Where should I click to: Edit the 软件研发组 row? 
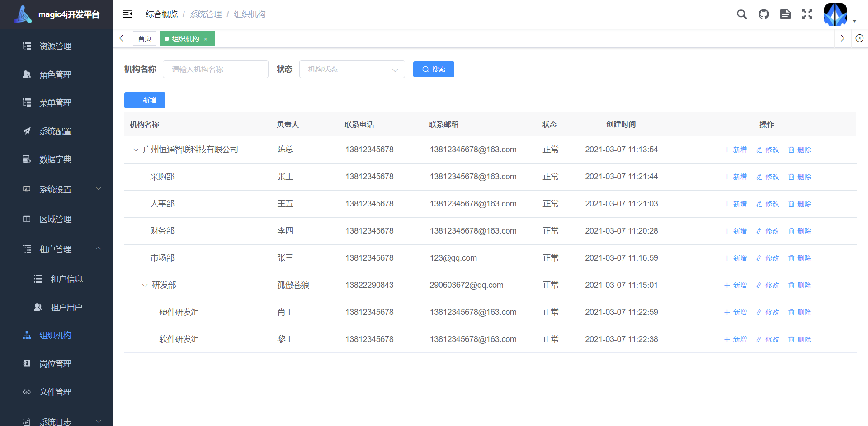coord(768,339)
